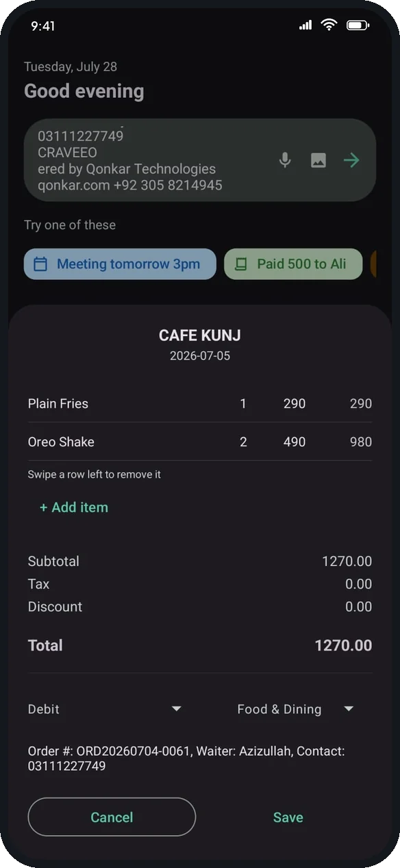Tap the image attachment icon
Viewport: 400px width, 868px height.
[318, 160]
